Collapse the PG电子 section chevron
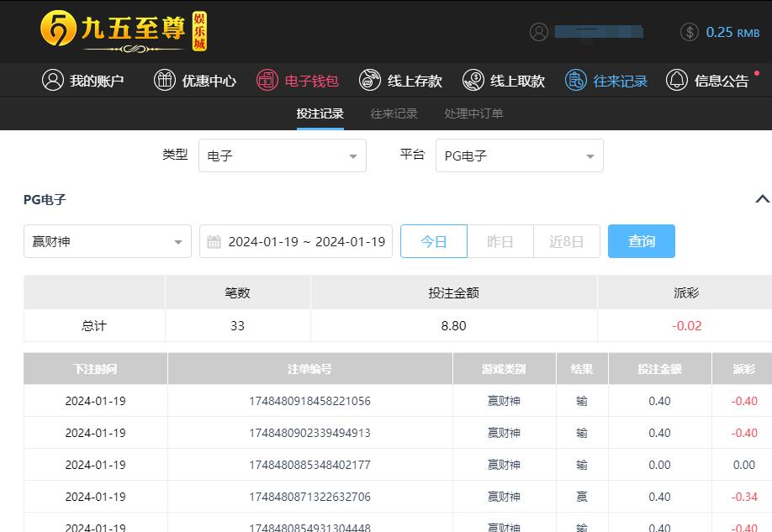This screenshot has width=772, height=532. coord(762,200)
